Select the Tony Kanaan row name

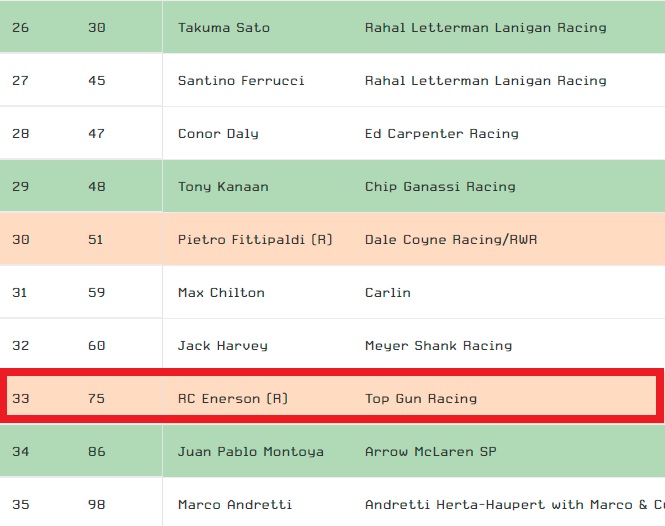point(223,186)
